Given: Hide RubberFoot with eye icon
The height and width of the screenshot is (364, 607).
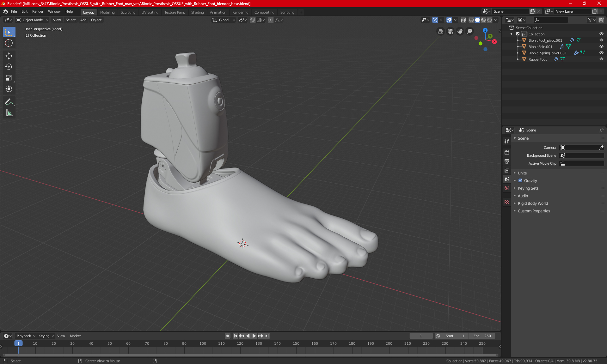Looking at the screenshot, I should tap(601, 59).
